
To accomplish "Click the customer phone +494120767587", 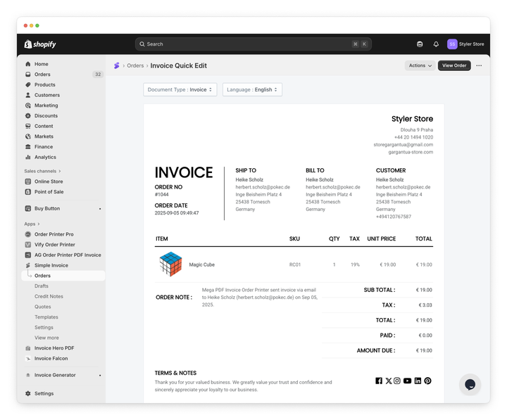I will pyautogui.click(x=394, y=217).
